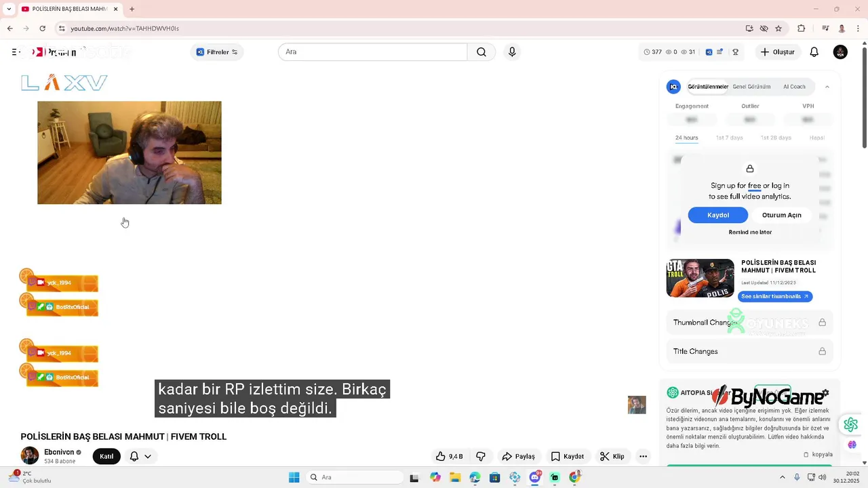
Task: Open a new browser tab
Action: [x=132, y=9]
